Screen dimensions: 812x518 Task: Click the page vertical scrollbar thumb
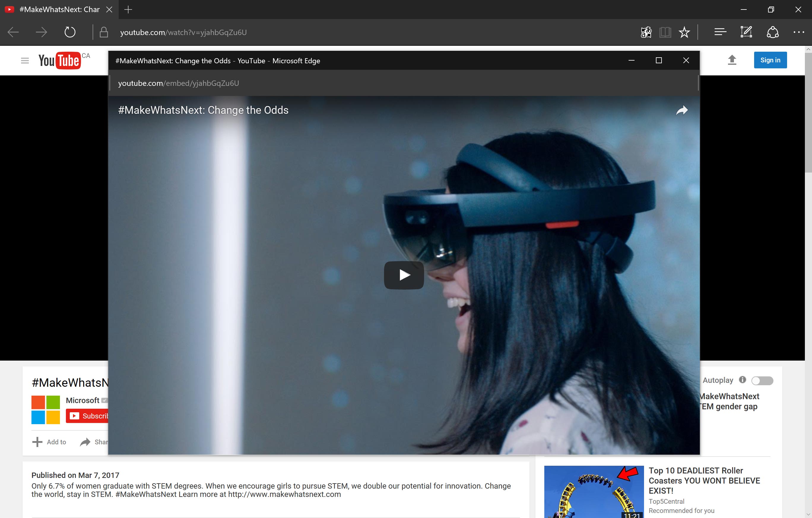pyautogui.click(x=808, y=113)
